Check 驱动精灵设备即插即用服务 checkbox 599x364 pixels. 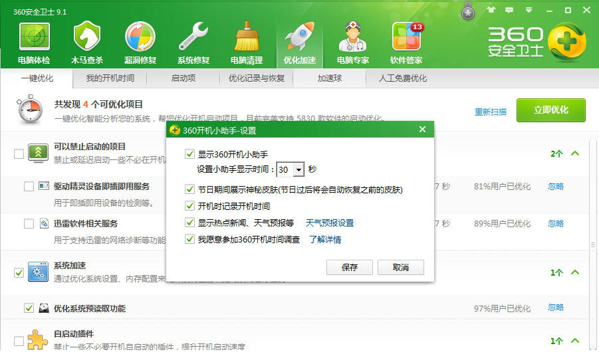click(x=29, y=186)
